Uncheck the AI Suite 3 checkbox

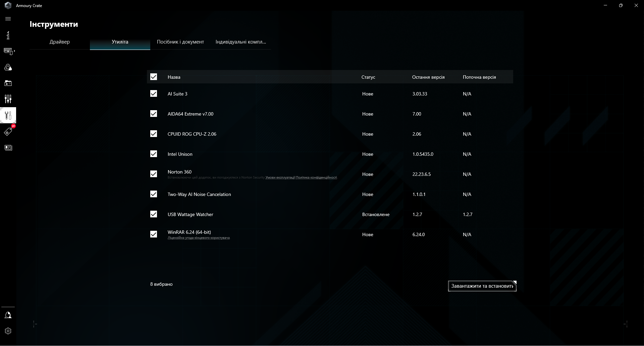(x=154, y=94)
